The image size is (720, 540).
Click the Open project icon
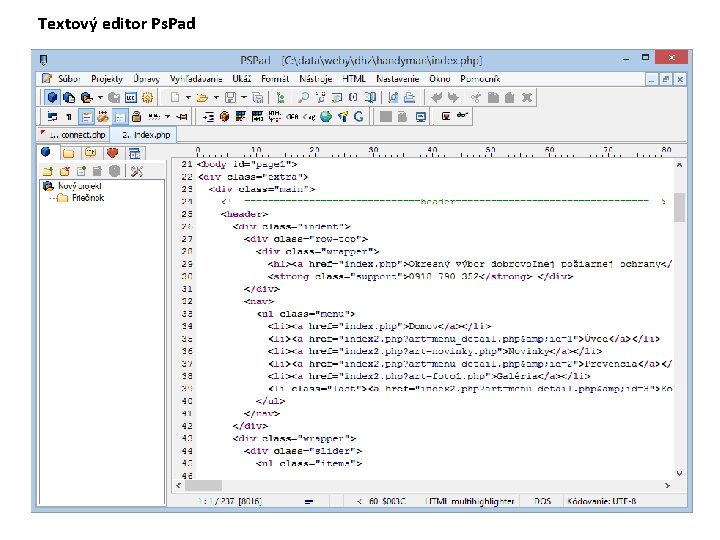[86, 97]
